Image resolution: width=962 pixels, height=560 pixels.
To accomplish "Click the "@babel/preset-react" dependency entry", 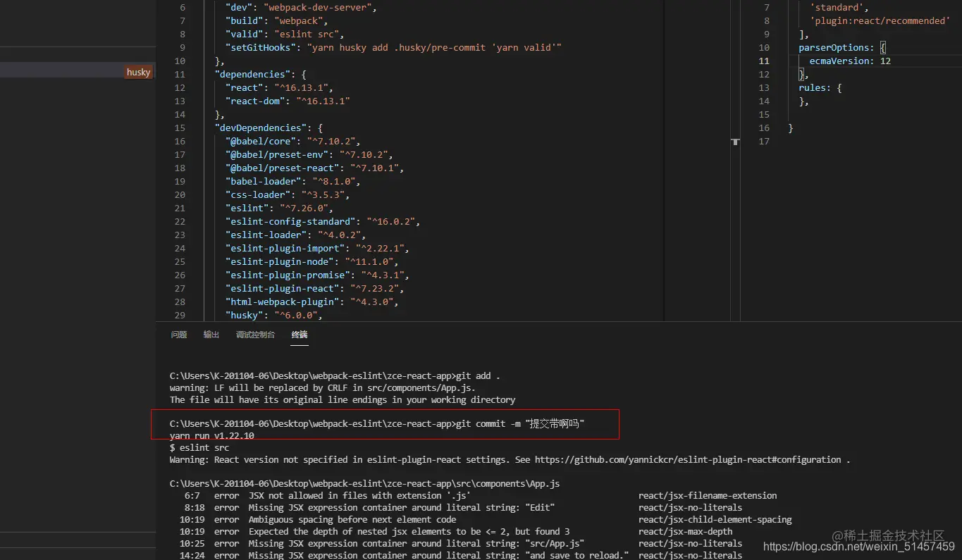I will [314, 168].
